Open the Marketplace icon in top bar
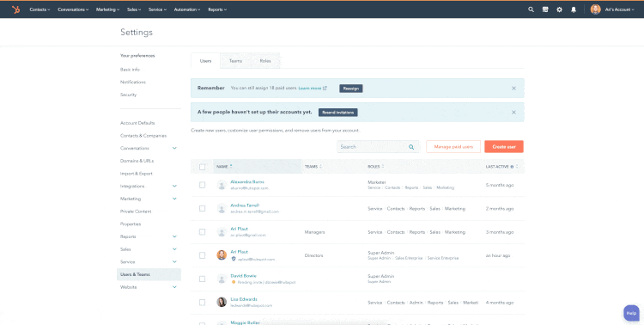Image resolution: width=644 pixels, height=325 pixels. coord(545,9)
